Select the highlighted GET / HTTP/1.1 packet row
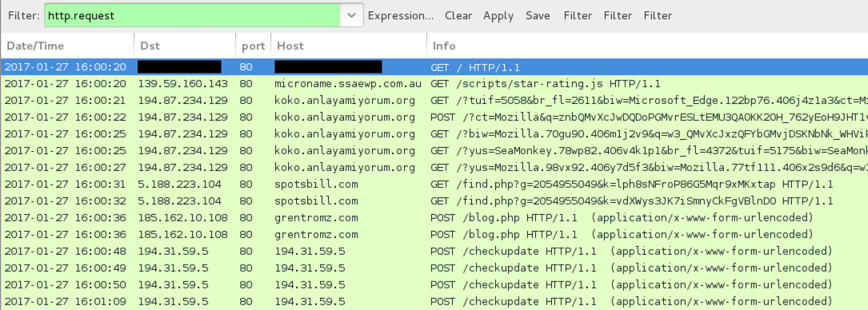868x310 pixels. pyautogui.click(x=434, y=67)
